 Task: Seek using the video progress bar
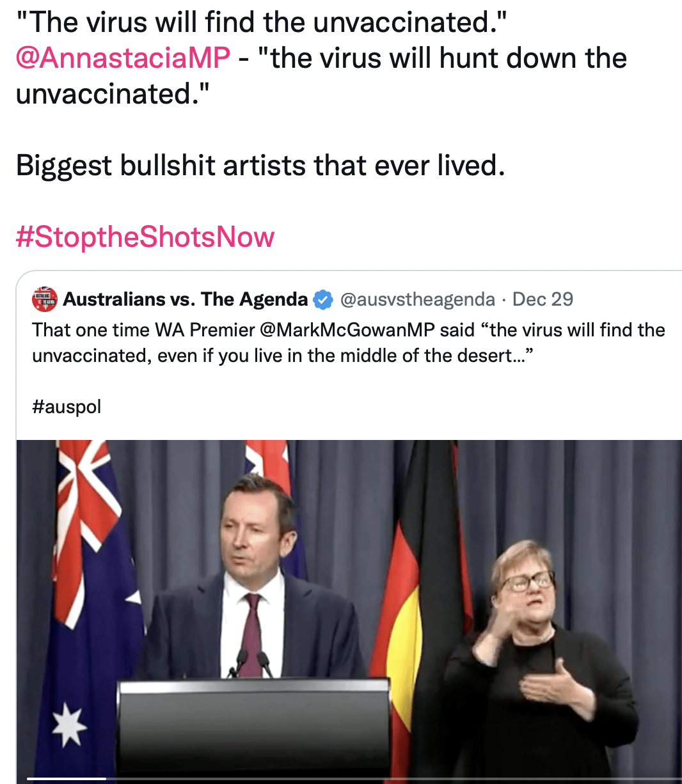tap(349, 778)
